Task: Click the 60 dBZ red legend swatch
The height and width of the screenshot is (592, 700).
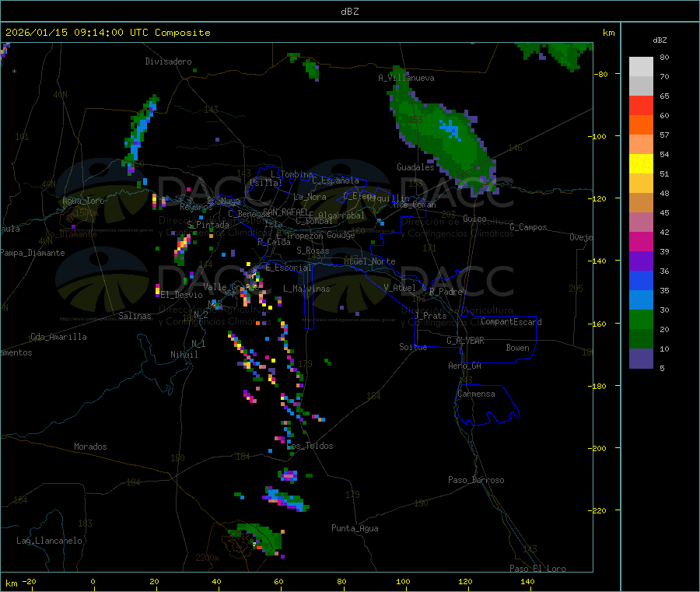Action: [x=641, y=105]
